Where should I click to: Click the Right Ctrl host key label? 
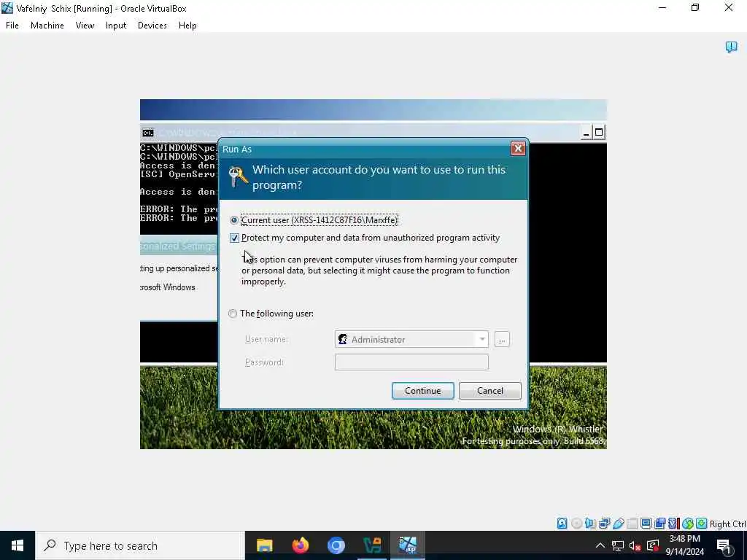[727, 524]
